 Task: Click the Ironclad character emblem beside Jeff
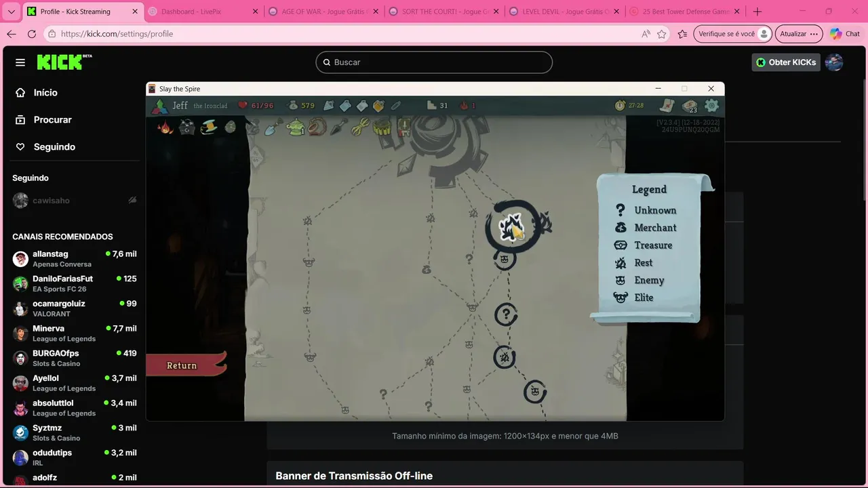click(x=160, y=106)
